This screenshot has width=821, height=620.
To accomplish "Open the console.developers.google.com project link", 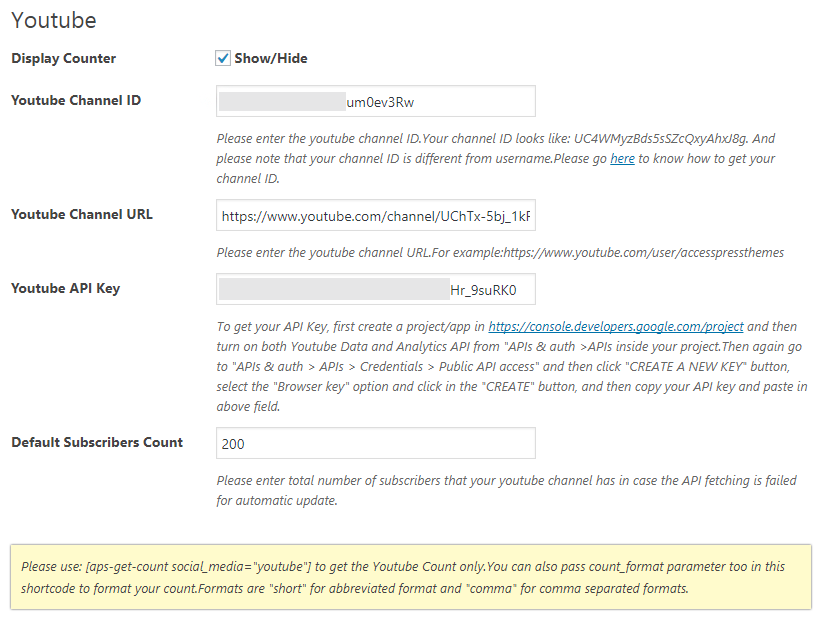I will coord(616,327).
